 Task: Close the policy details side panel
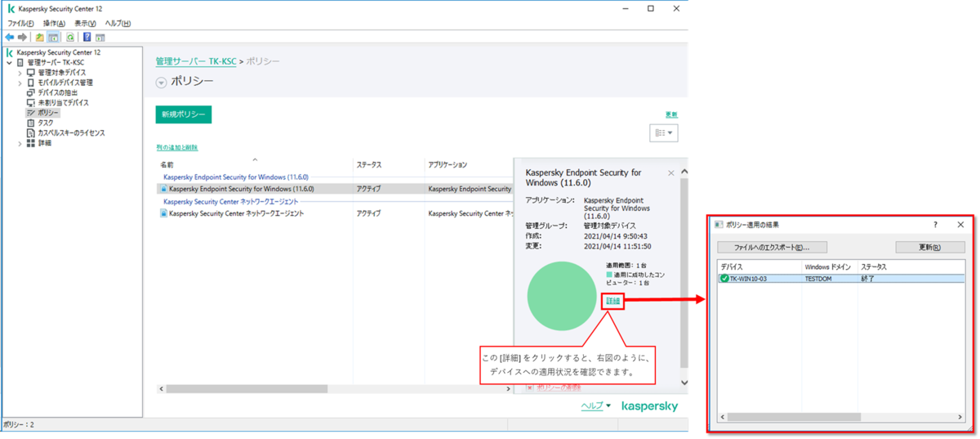(x=671, y=173)
